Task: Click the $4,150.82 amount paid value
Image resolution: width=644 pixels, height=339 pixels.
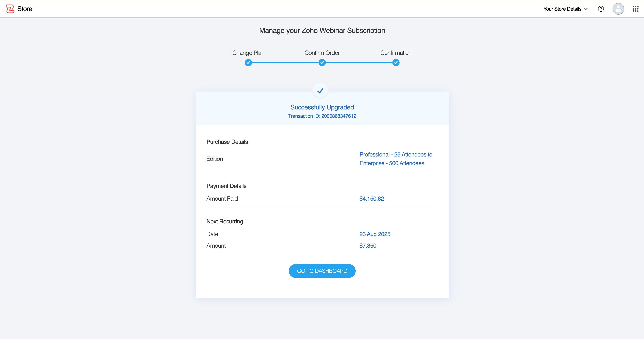Action: click(372, 199)
